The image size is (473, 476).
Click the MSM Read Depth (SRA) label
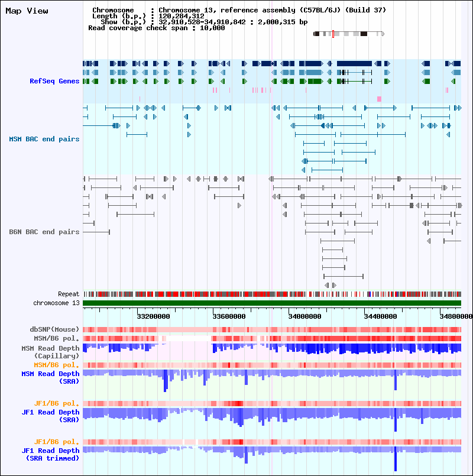click(50, 377)
